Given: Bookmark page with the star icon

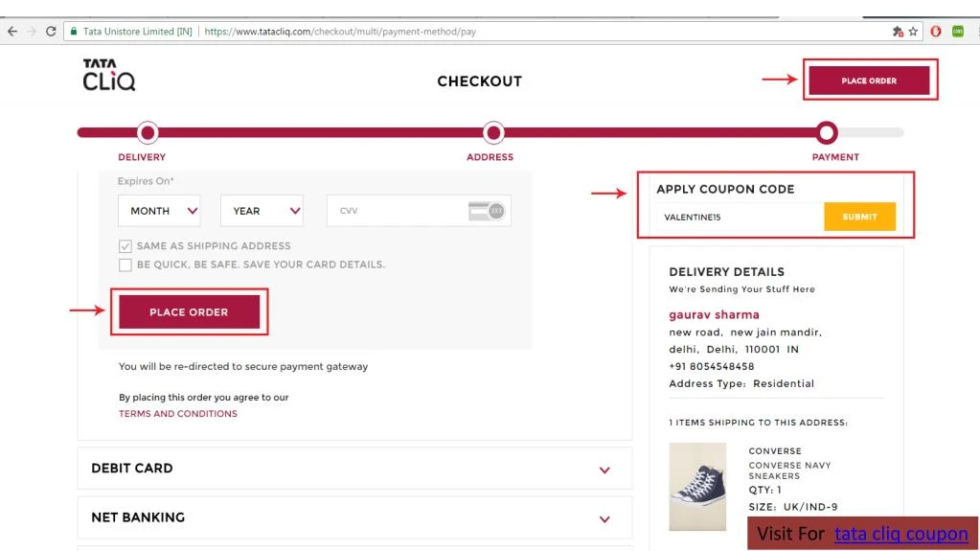Looking at the screenshot, I should (x=913, y=32).
